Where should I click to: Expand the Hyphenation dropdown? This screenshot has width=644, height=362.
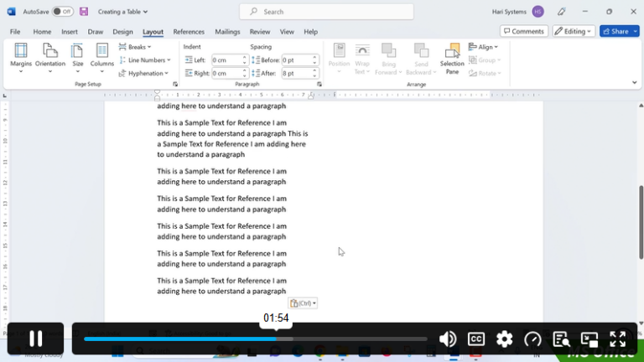point(143,73)
